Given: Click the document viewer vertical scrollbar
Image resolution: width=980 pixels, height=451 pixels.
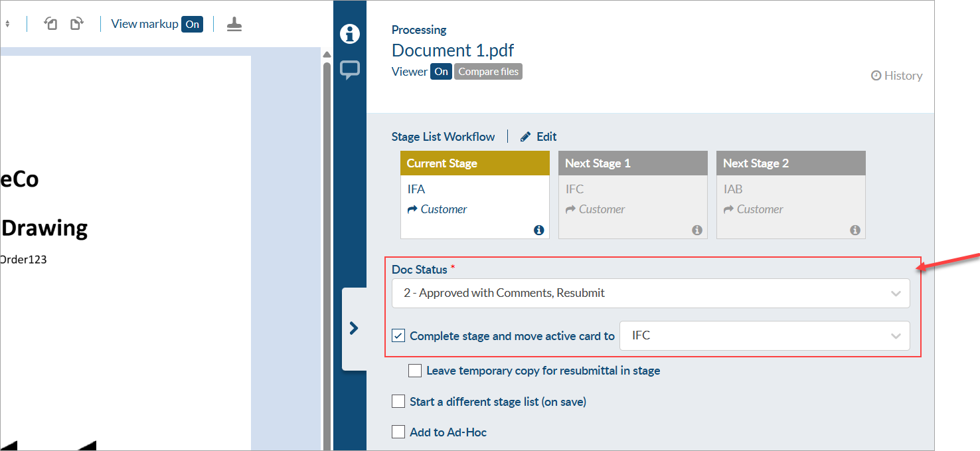Looking at the screenshot, I should pos(326,256).
